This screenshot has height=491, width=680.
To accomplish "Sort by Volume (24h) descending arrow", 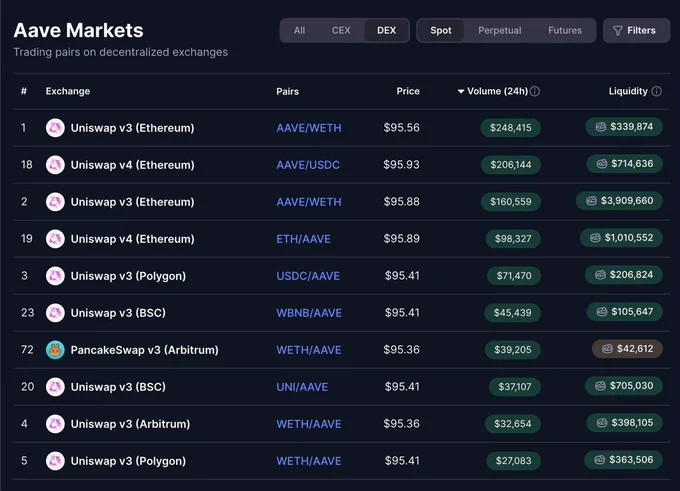I will [x=461, y=91].
